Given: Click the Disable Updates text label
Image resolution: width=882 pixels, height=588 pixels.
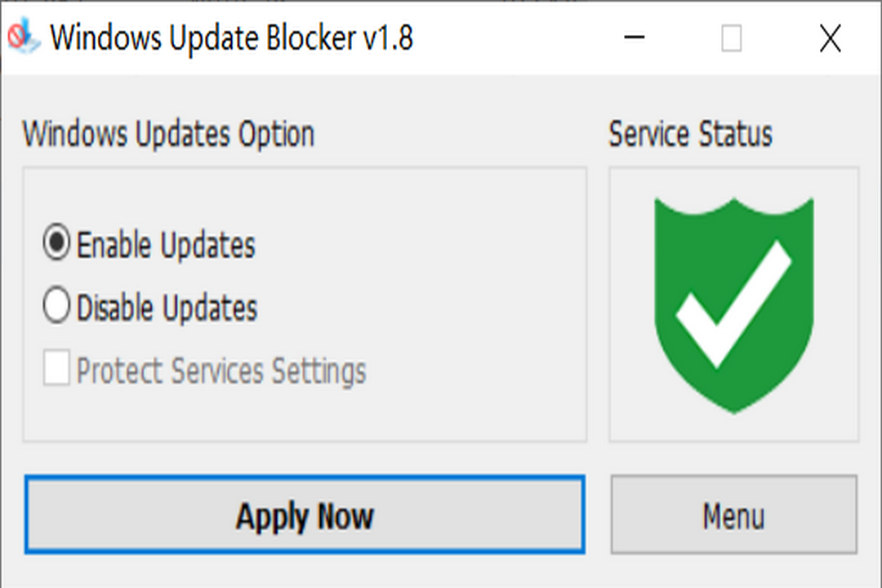Looking at the screenshot, I should click(165, 306).
